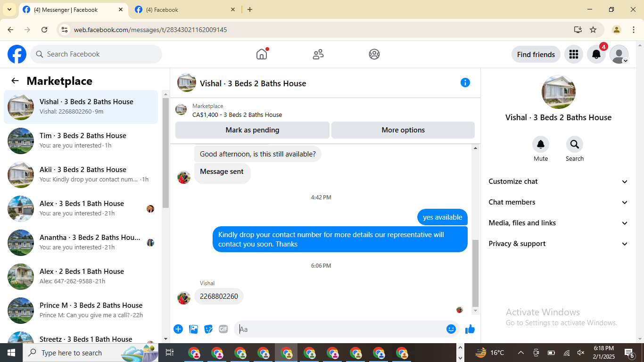644x362 pixels.
Task: Open Chrome's three-dot menu
Action: pos(633,30)
